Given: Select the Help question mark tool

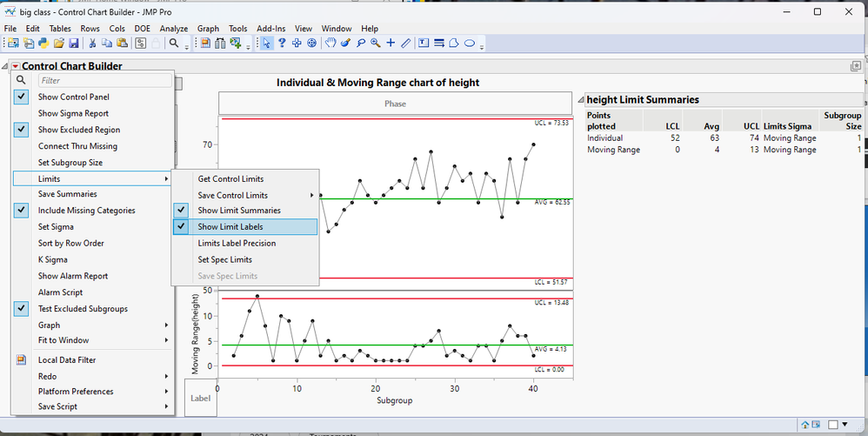Looking at the screenshot, I should click(x=282, y=44).
